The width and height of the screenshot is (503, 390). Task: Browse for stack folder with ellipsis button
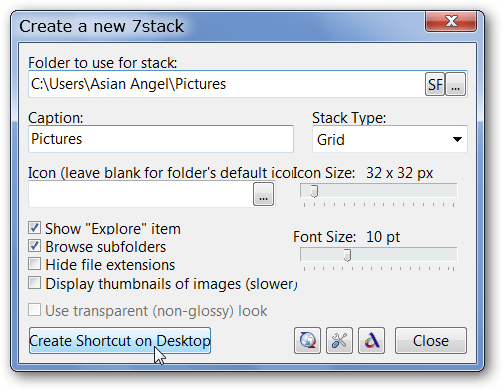[456, 84]
